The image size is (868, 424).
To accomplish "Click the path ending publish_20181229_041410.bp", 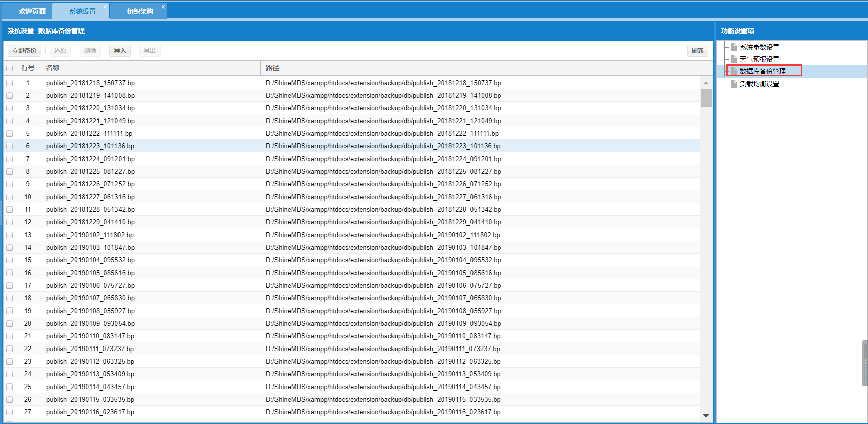I will pos(383,222).
